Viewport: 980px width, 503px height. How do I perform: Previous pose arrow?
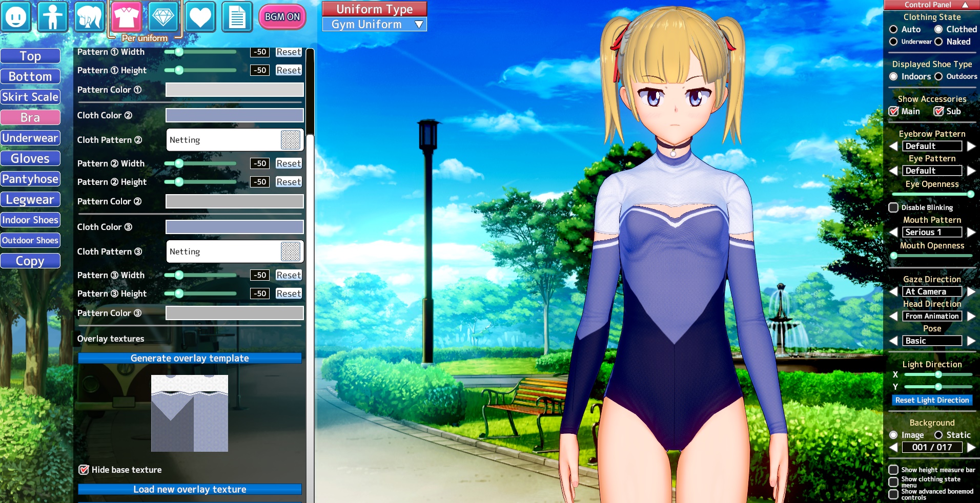[x=893, y=341]
